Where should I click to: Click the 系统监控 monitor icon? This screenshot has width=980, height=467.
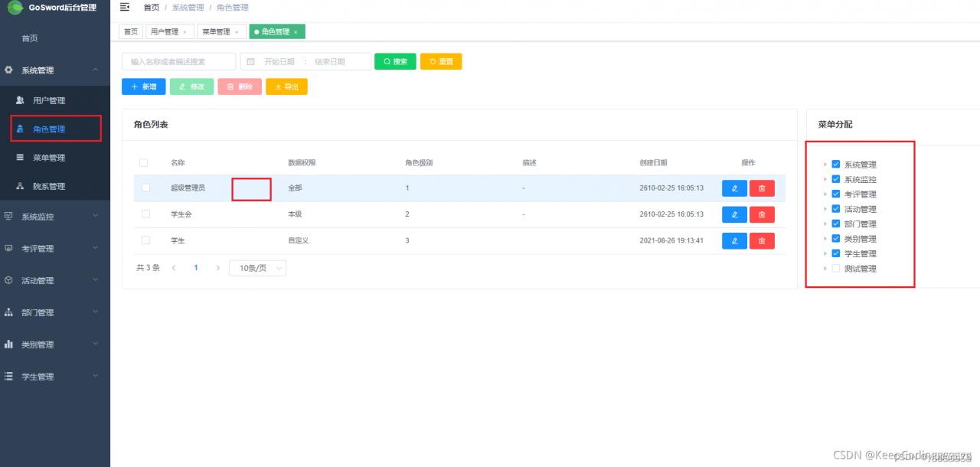click(x=9, y=217)
